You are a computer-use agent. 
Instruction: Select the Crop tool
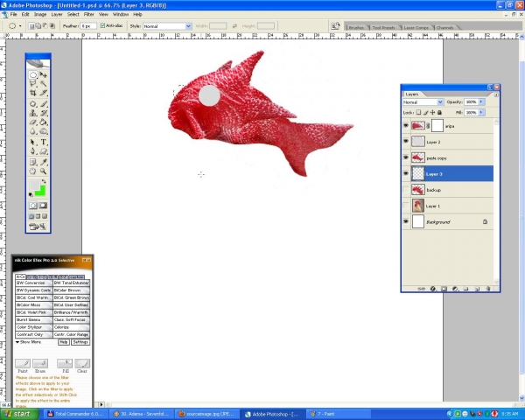(x=33, y=93)
